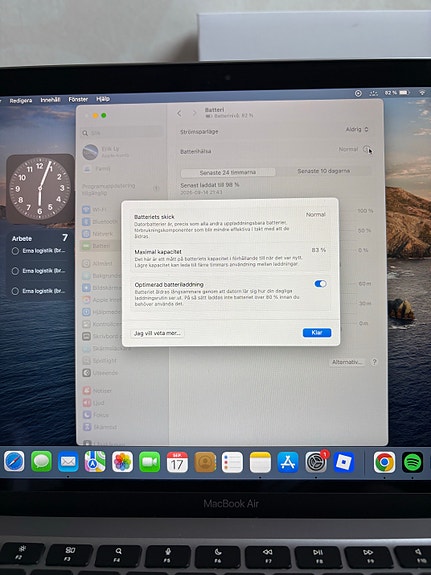Go back with the left chevron

(179, 113)
